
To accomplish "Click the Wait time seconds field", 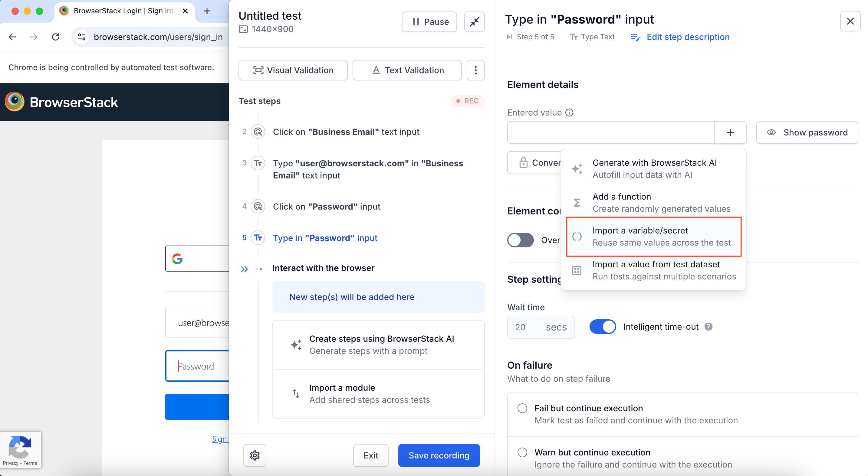I will coord(541,327).
